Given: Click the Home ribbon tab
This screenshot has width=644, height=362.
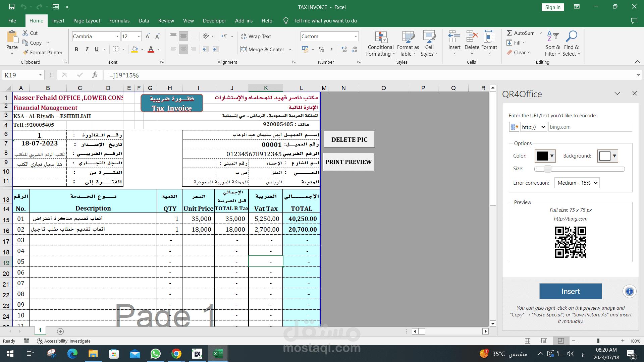Looking at the screenshot, I should click(37, 20).
